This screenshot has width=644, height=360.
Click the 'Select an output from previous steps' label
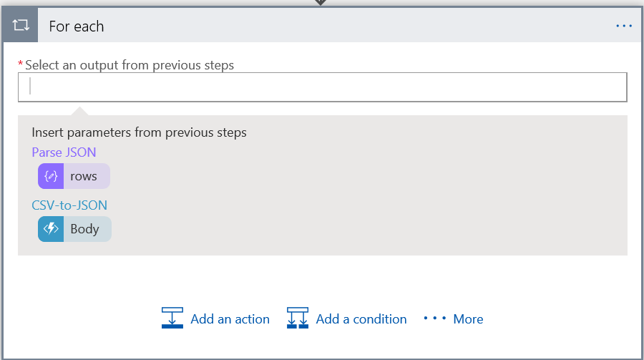coord(130,65)
